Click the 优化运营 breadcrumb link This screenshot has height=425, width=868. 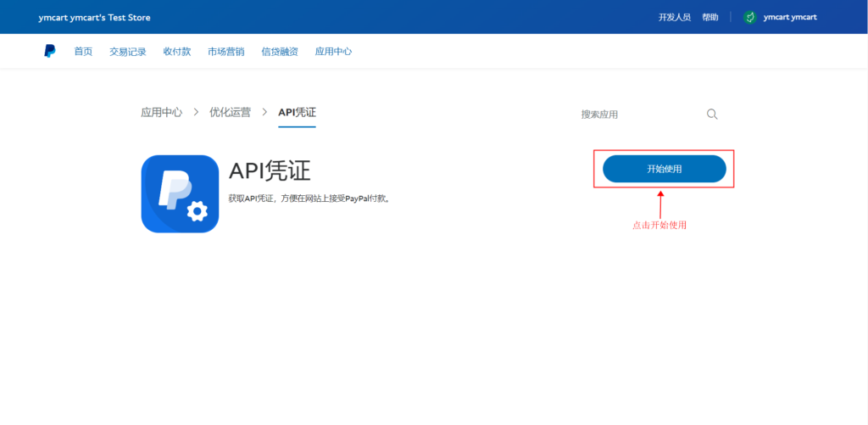[x=230, y=112]
